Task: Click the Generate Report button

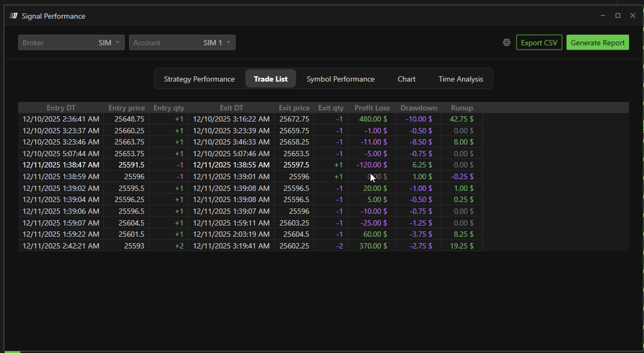Action: click(597, 43)
